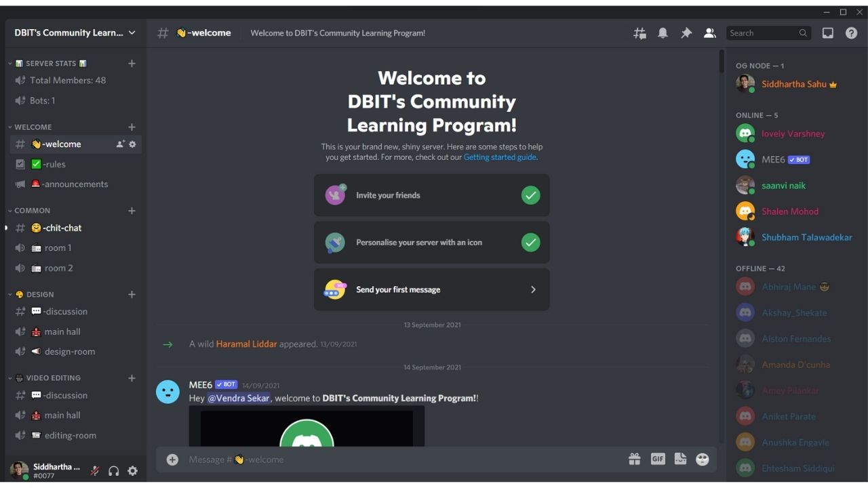The image size is (868, 488).
Task: Toggle the member list icon
Action: pos(709,33)
